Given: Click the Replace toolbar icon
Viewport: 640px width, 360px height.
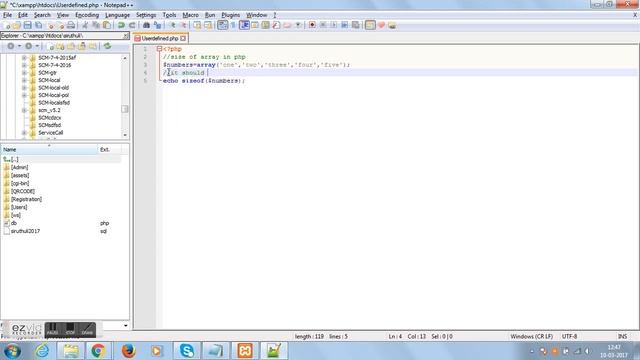Looking at the screenshot, I should click(x=157, y=25).
